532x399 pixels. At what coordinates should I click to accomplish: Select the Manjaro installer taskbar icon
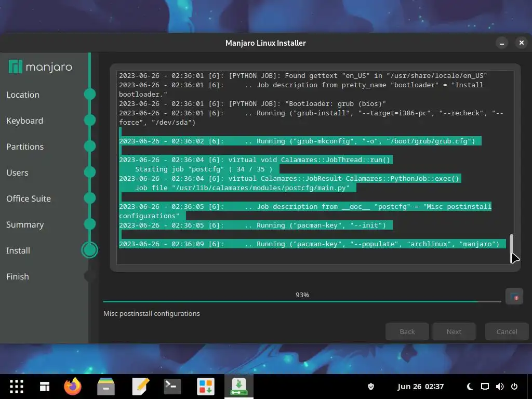click(239, 387)
